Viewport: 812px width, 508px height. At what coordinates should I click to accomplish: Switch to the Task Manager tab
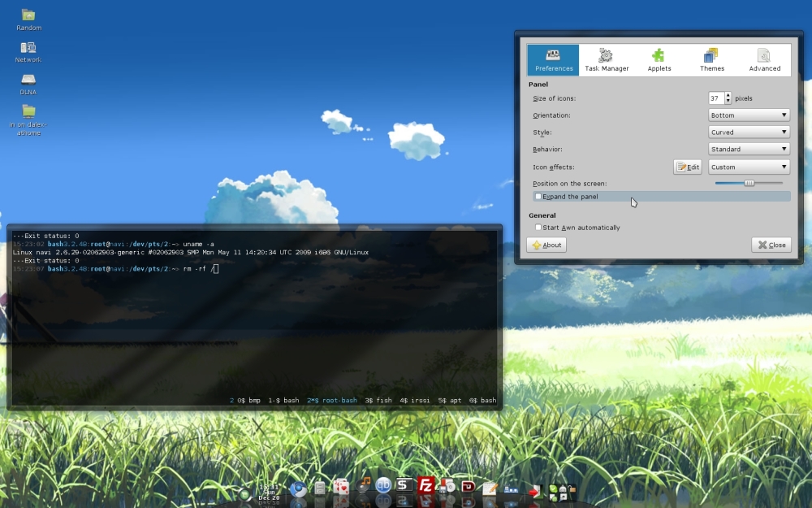tap(607, 60)
